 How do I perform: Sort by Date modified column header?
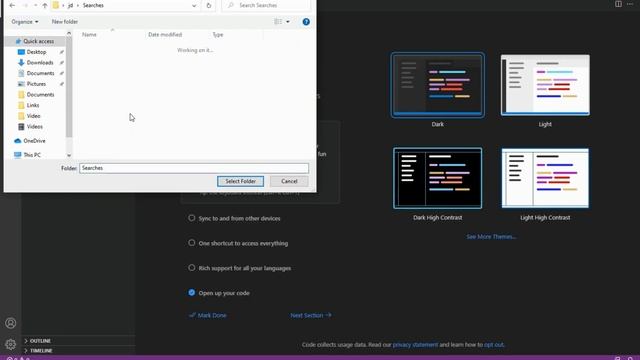click(x=165, y=35)
